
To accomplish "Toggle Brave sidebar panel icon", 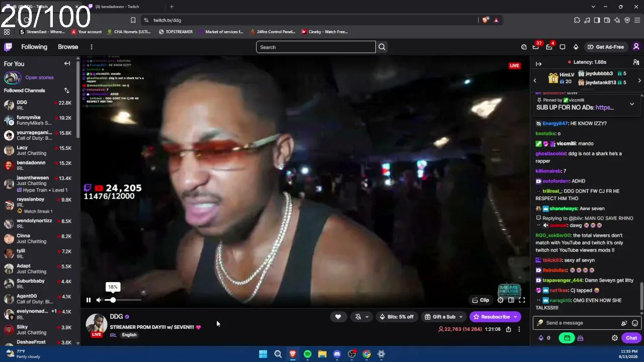I will click(x=597, y=20).
